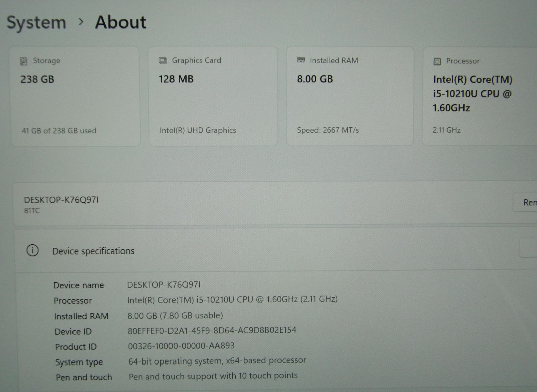Click the Pen and touch support value
This screenshot has width=537, height=392.
click(x=213, y=376)
